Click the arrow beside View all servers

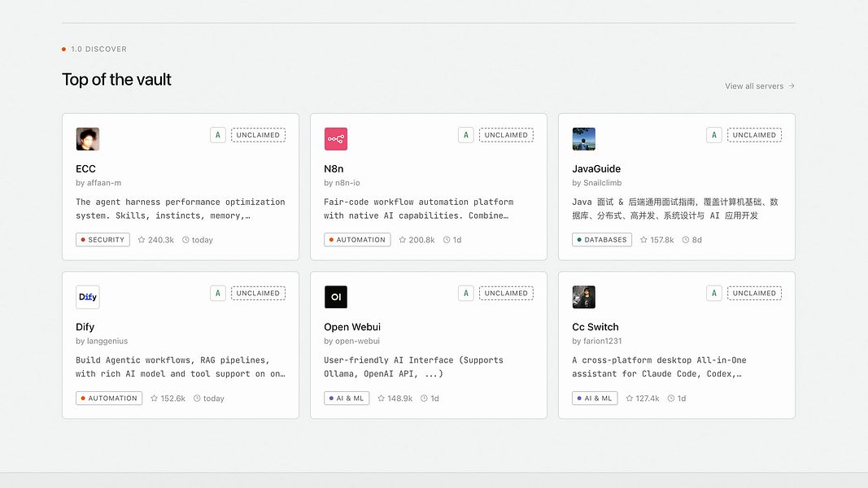(792, 85)
